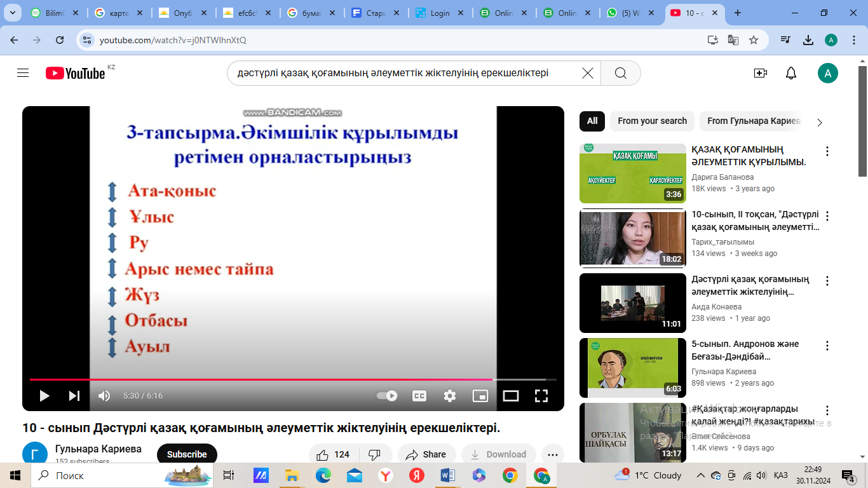Toggle closed captions on
The width and height of the screenshot is (868, 488).
(419, 396)
